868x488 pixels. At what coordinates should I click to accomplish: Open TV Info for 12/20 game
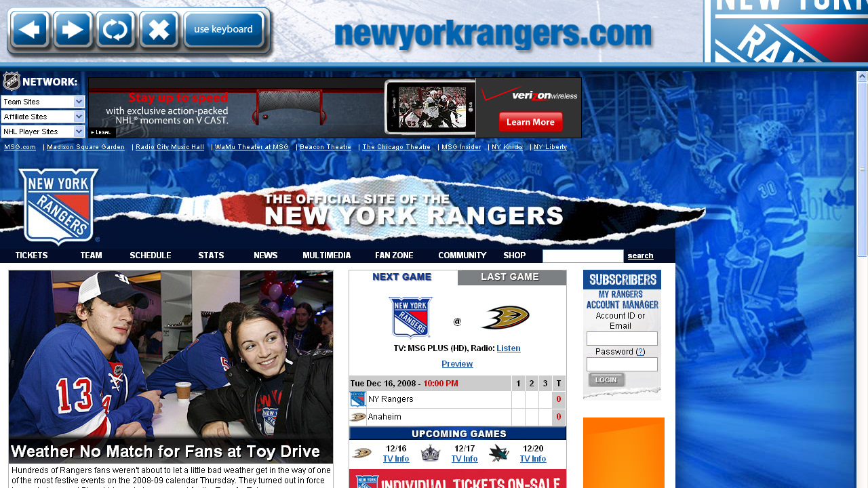click(x=533, y=459)
